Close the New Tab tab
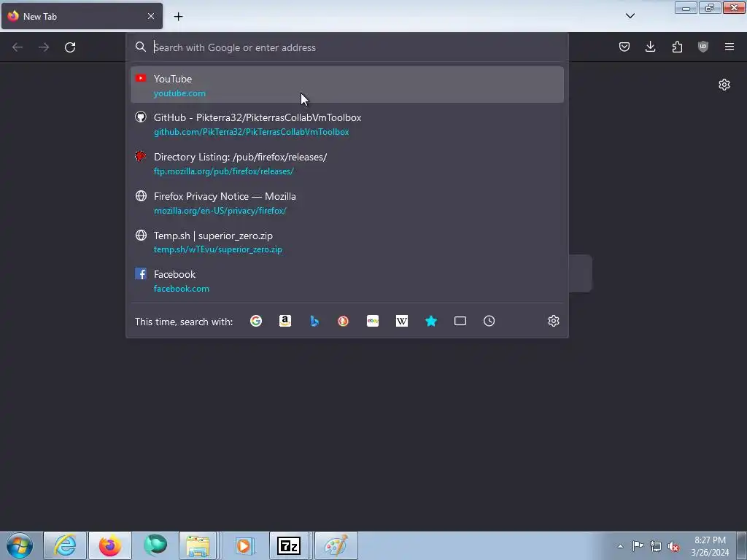 tap(151, 16)
